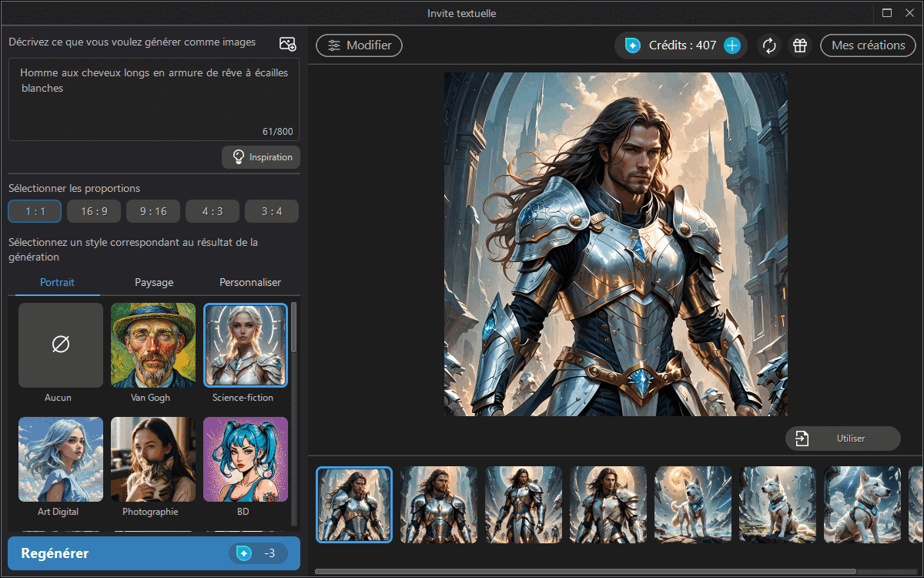Click the 61/800 character counter
The width and height of the screenshot is (924, 578).
pyautogui.click(x=277, y=132)
